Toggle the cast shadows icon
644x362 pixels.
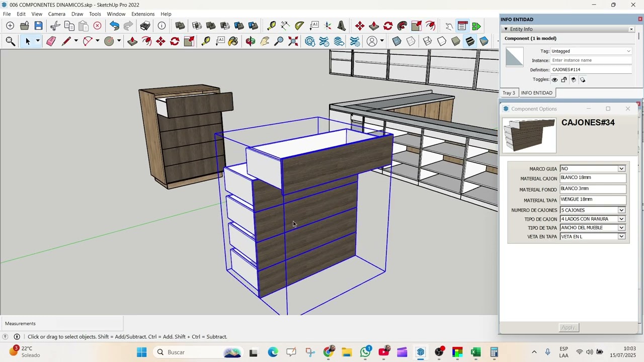583,79
